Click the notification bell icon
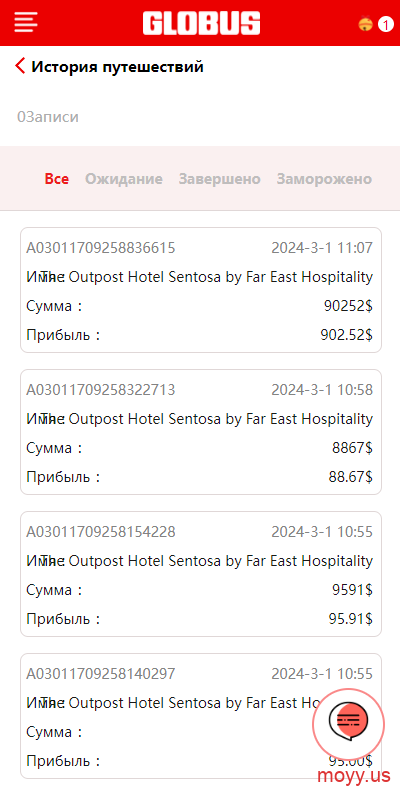400x790 pixels. [x=365, y=24]
